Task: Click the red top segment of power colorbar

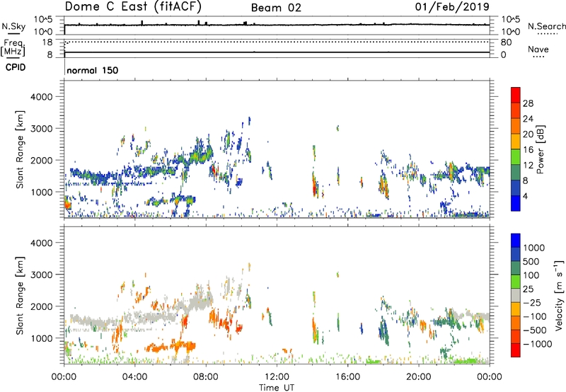Action: point(516,95)
